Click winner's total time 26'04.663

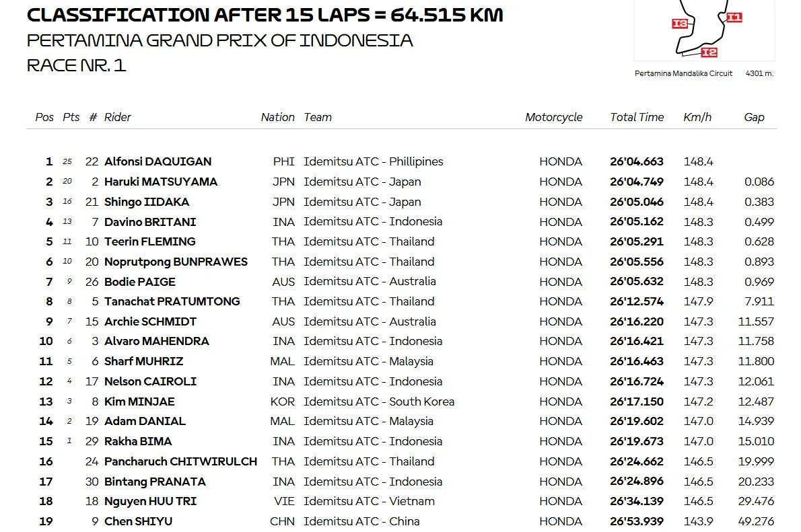tap(637, 161)
